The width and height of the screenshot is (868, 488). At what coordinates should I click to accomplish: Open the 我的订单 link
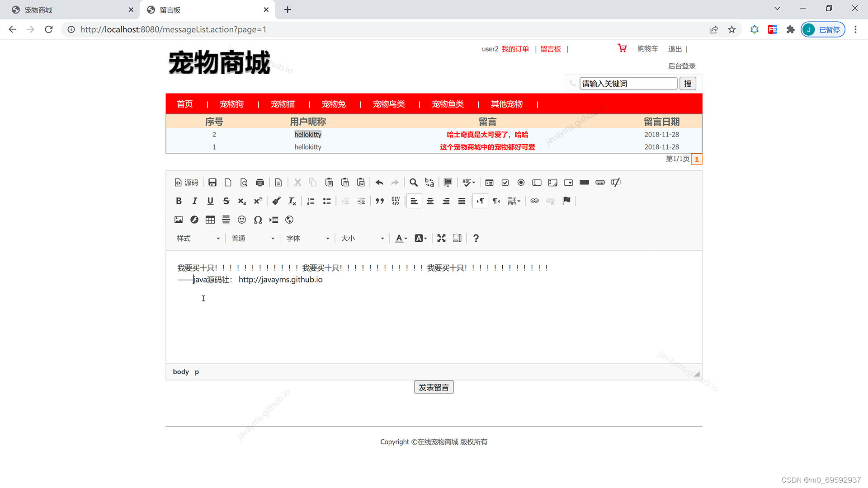point(515,49)
